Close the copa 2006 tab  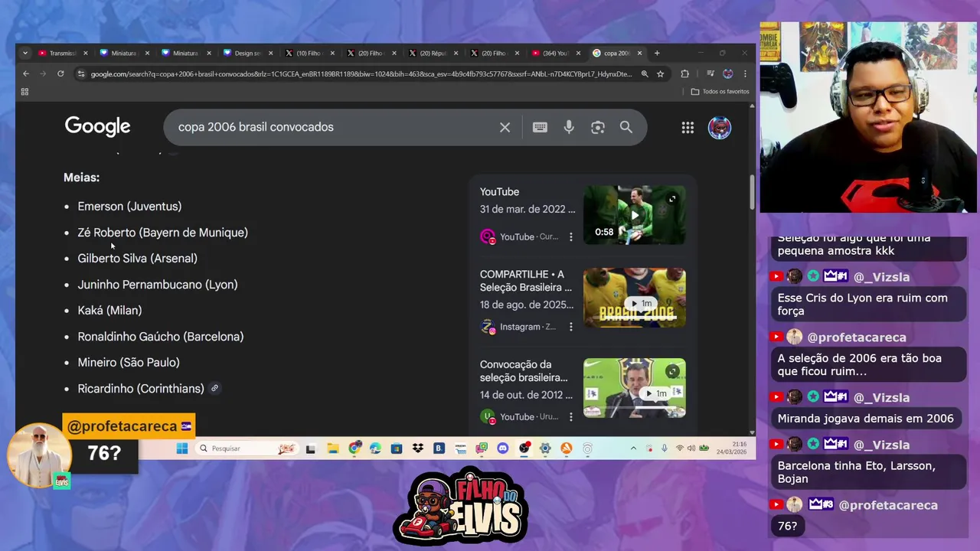pos(639,53)
